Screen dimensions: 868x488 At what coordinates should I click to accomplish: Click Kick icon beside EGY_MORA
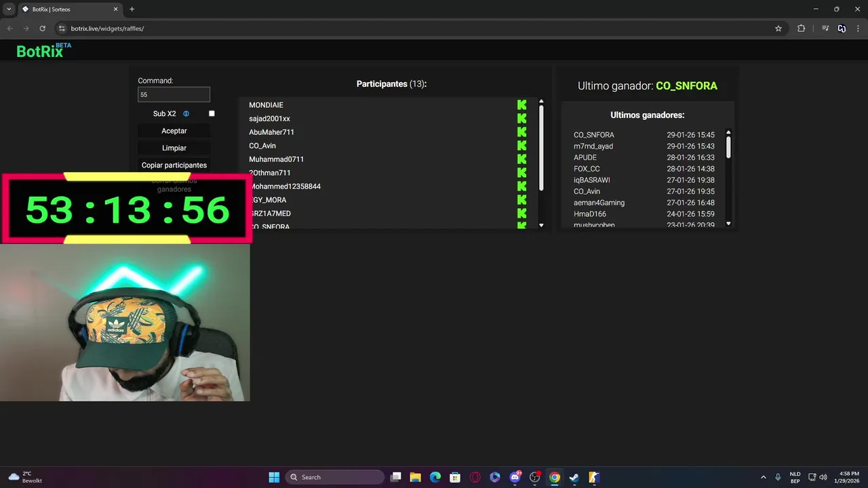click(x=521, y=200)
